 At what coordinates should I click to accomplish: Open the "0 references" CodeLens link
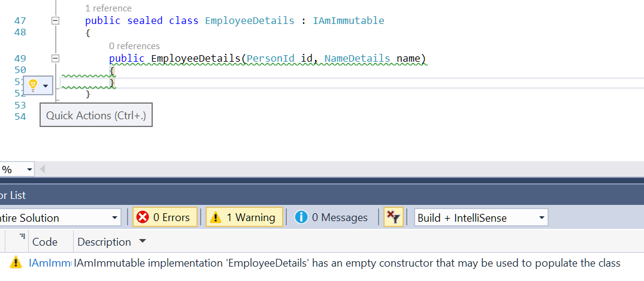(134, 46)
